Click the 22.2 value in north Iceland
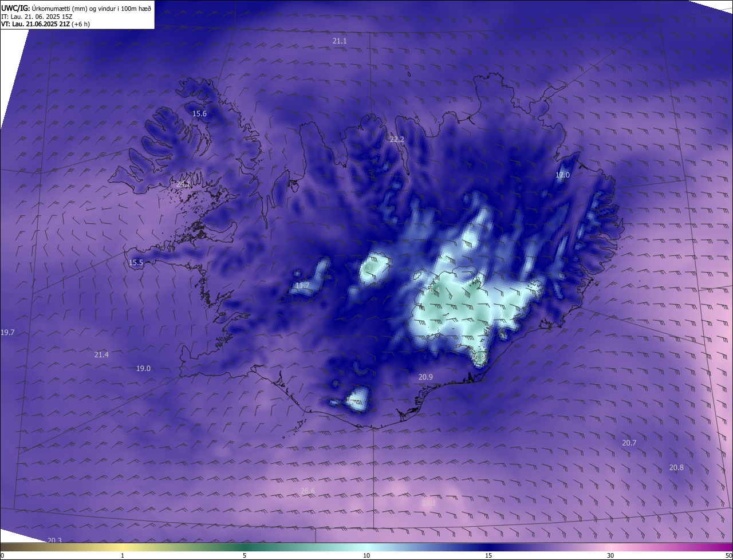This screenshot has height=560, width=733. pos(397,140)
